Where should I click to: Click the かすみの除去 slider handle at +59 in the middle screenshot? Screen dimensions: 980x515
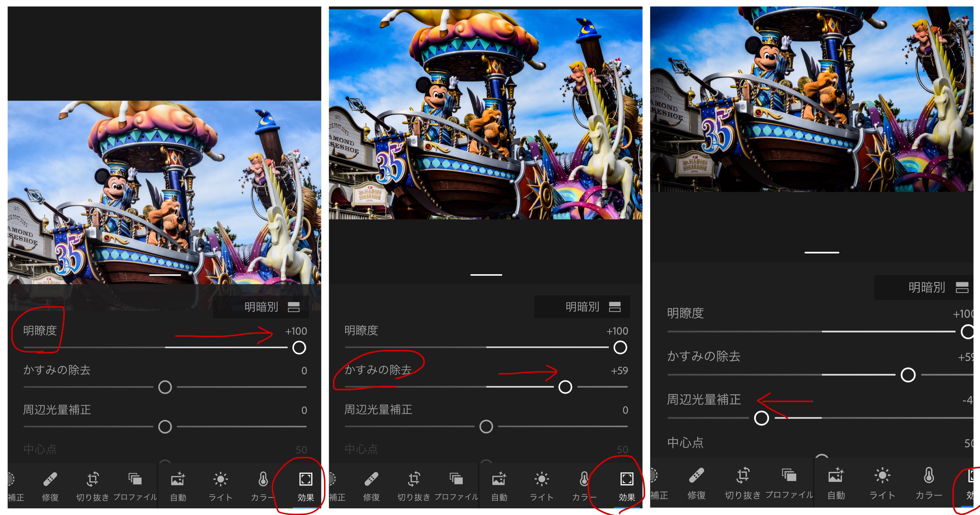click(565, 387)
